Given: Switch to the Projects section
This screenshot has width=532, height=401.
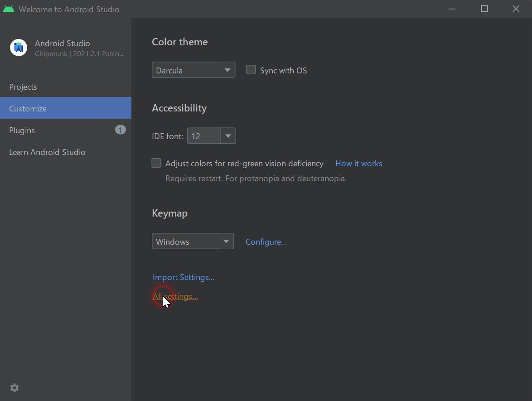Looking at the screenshot, I should pyautogui.click(x=23, y=87).
